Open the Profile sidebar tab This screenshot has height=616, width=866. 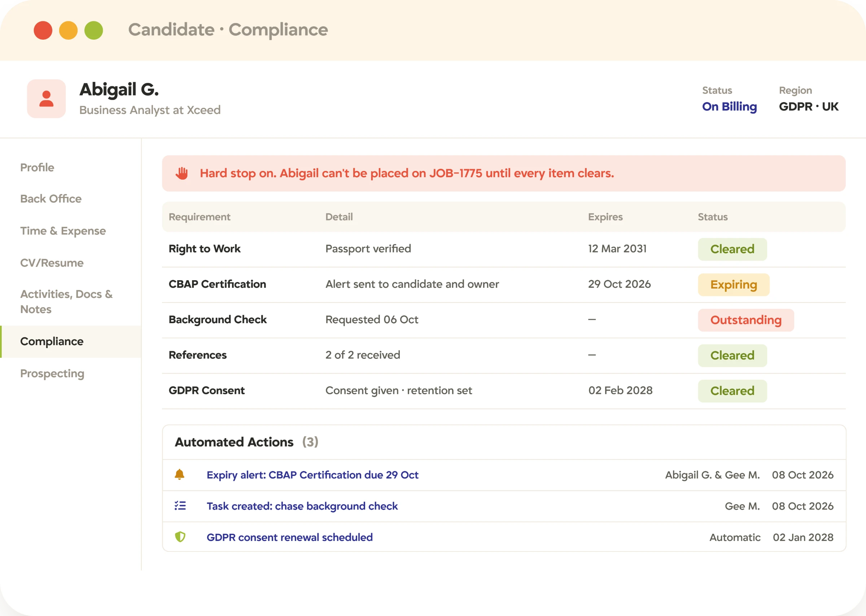click(x=37, y=167)
